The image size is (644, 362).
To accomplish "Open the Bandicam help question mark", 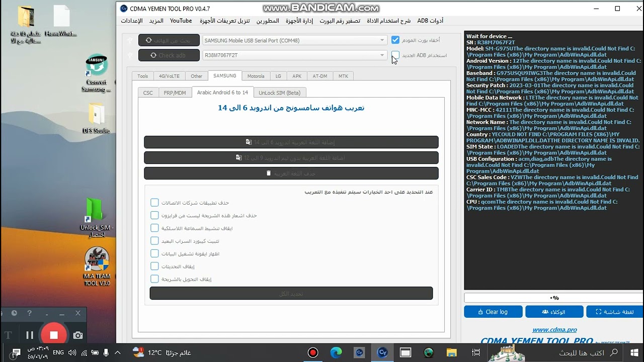I will pyautogui.click(x=29, y=313).
